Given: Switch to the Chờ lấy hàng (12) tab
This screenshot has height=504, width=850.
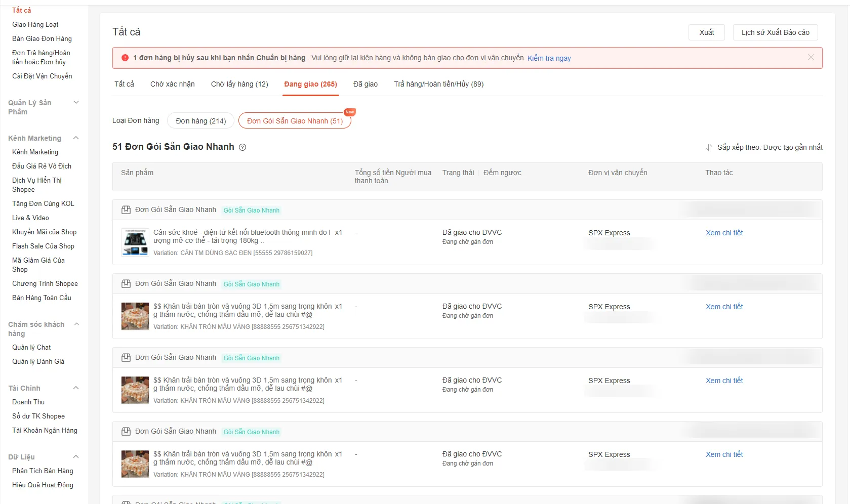Looking at the screenshot, I should [239, 84].
